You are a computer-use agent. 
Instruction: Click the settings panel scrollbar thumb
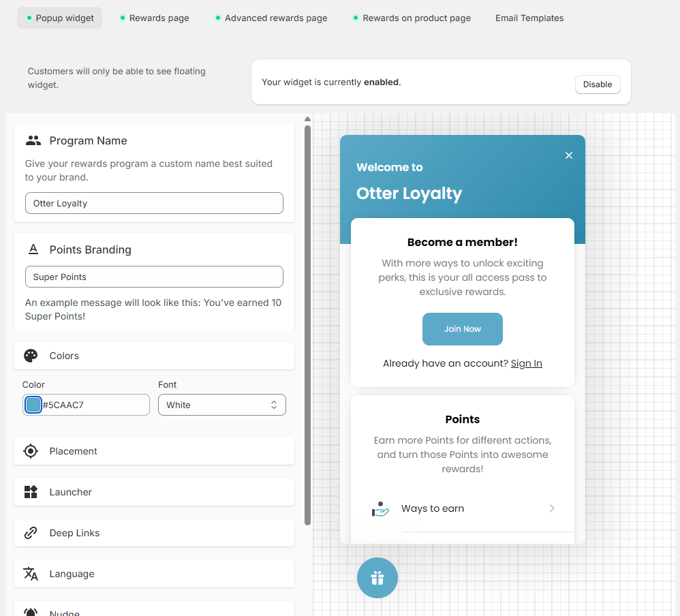(307, 325)
